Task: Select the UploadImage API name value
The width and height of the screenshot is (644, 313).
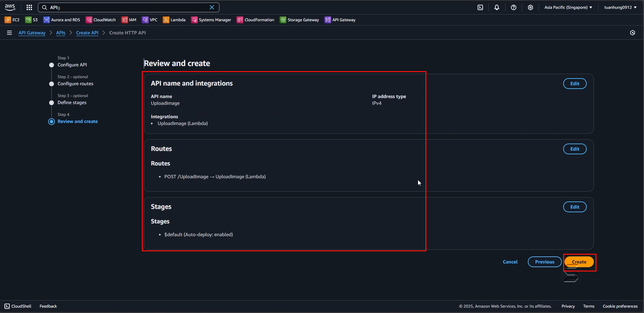Action: click(x=165, y=103)
